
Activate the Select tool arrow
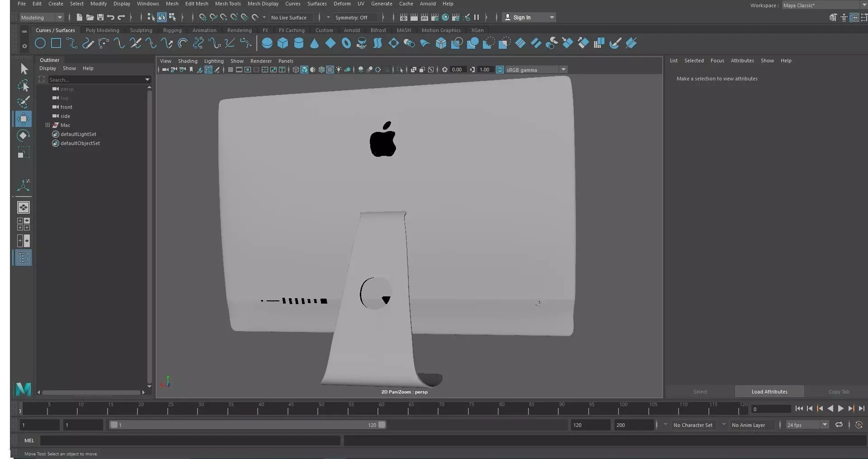(24, 69)
